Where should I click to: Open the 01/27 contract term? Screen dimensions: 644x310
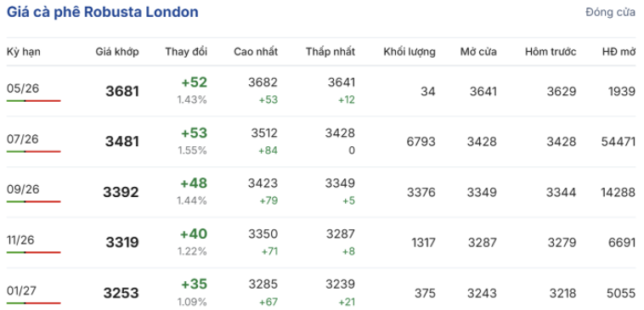(x=21, y=291)
